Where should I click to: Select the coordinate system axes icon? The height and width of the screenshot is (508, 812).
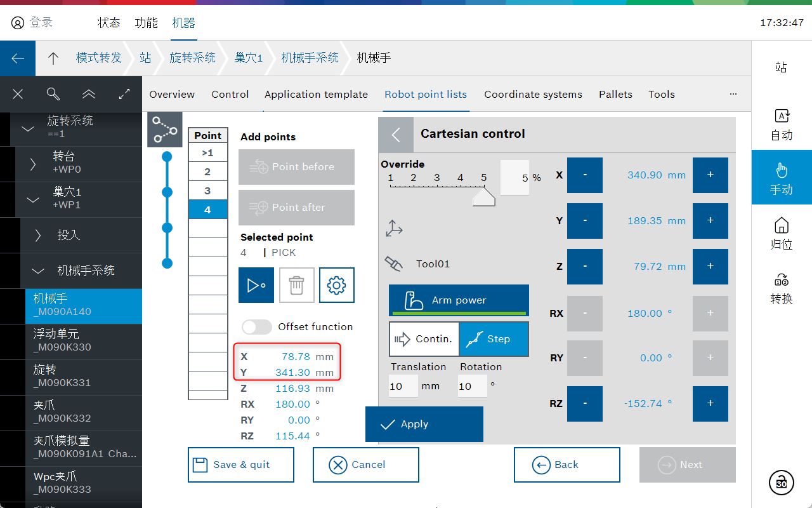[394, 229]
